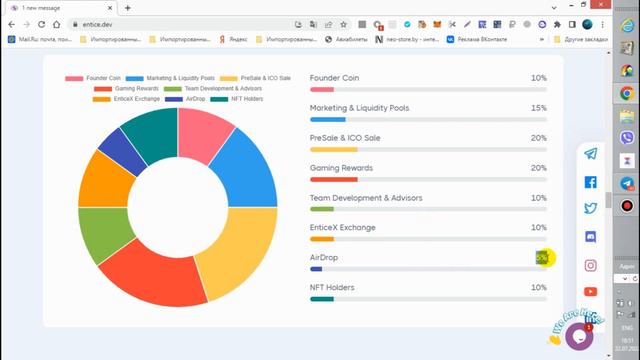
Task: Toggle Marketing & Liquidity Pools legend swatch
Action: click(135, 78)
